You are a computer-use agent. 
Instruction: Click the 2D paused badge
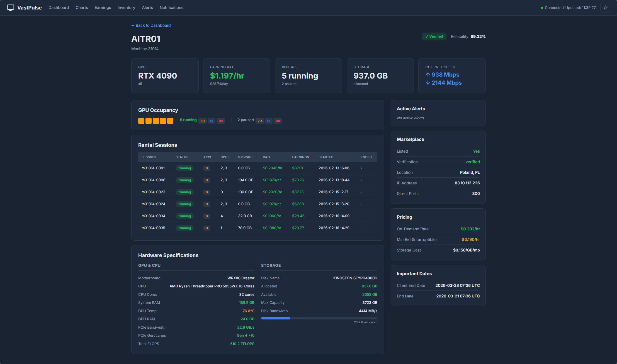(259, 121)
